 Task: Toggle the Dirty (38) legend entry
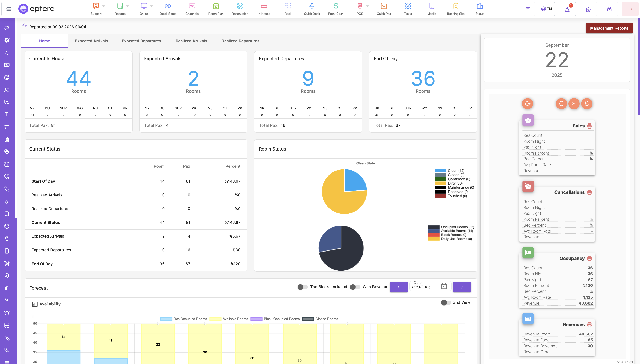coord(448,183)
